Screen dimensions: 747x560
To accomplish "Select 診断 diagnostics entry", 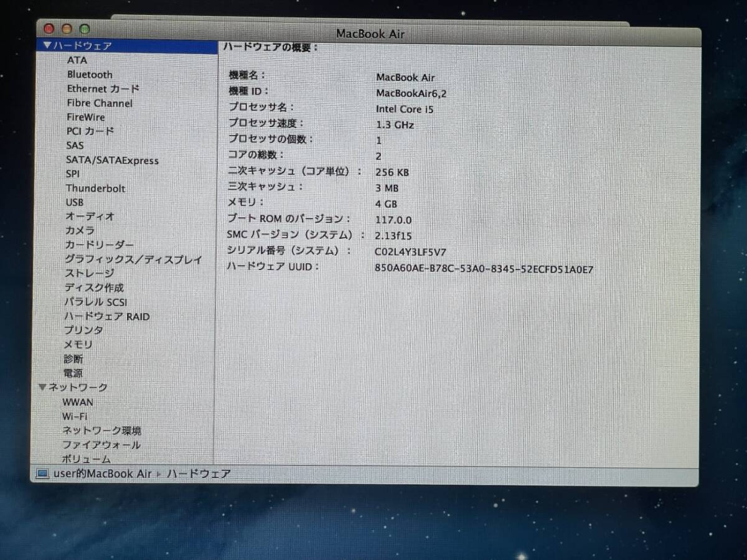I will tap(73, 359).
